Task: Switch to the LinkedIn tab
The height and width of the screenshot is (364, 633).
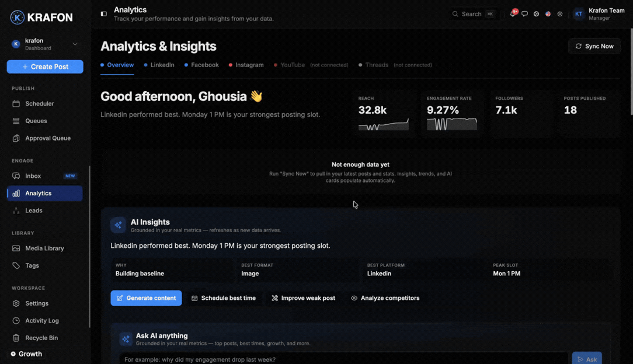Action: (159, 65)
